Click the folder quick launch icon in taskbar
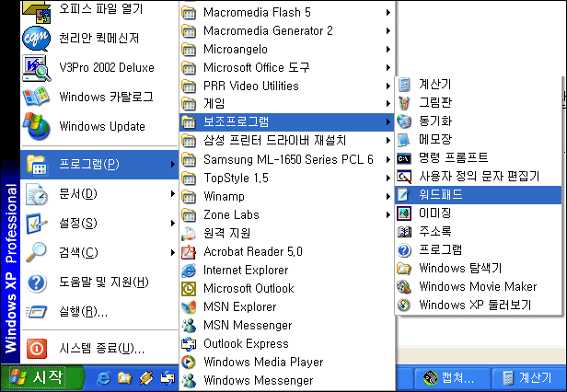Image resolution: width=567 pixels, height=392 pixels. click(x=125, y=378)
